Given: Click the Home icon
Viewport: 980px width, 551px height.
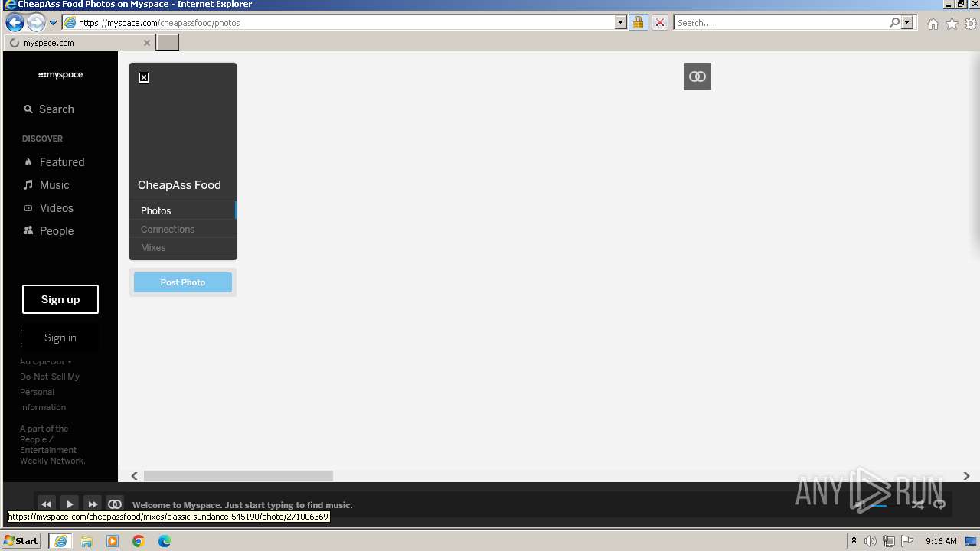Looking at the screenshot, I should tap(933, 24).
